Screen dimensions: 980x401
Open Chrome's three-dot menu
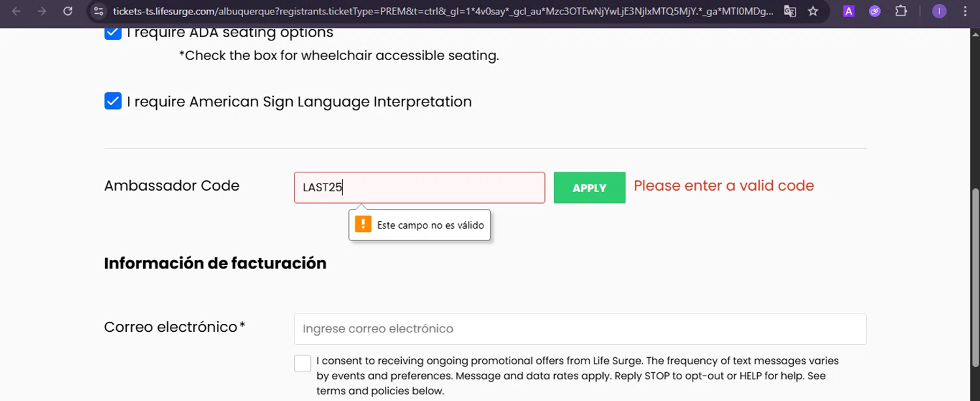(x=965, y=11)
